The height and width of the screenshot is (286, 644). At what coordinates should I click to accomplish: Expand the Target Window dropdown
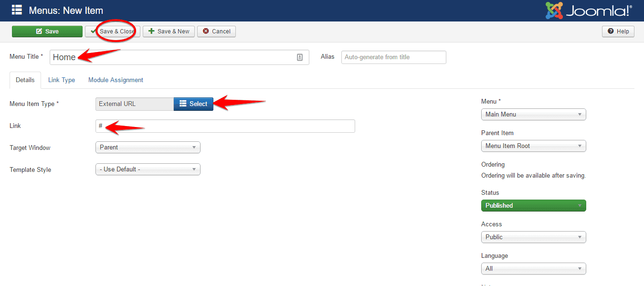click(x=148, y=148)
